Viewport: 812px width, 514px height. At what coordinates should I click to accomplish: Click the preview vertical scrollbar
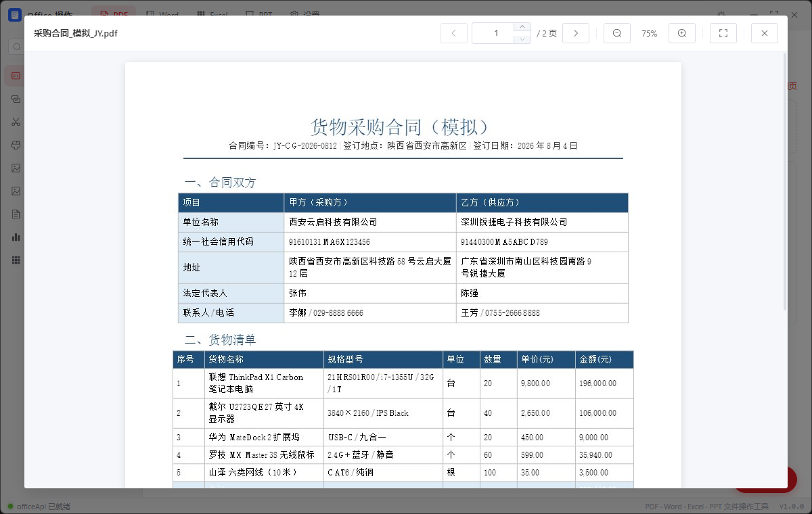(x=785, y=183)
